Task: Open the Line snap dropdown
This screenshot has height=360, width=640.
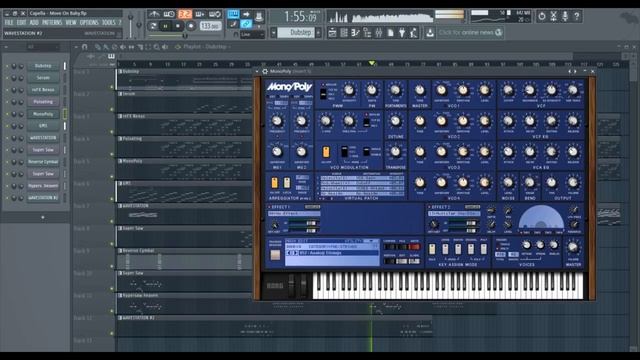Action: pos(252,35)
